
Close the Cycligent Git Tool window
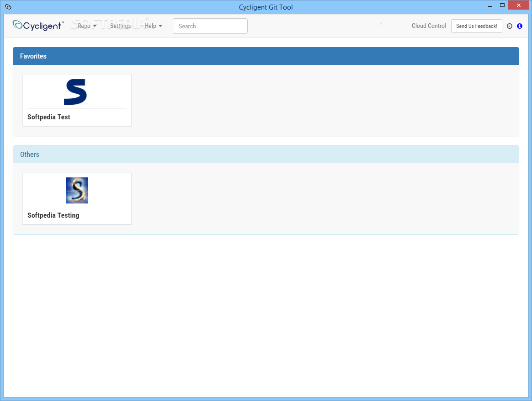click(518, 5)
